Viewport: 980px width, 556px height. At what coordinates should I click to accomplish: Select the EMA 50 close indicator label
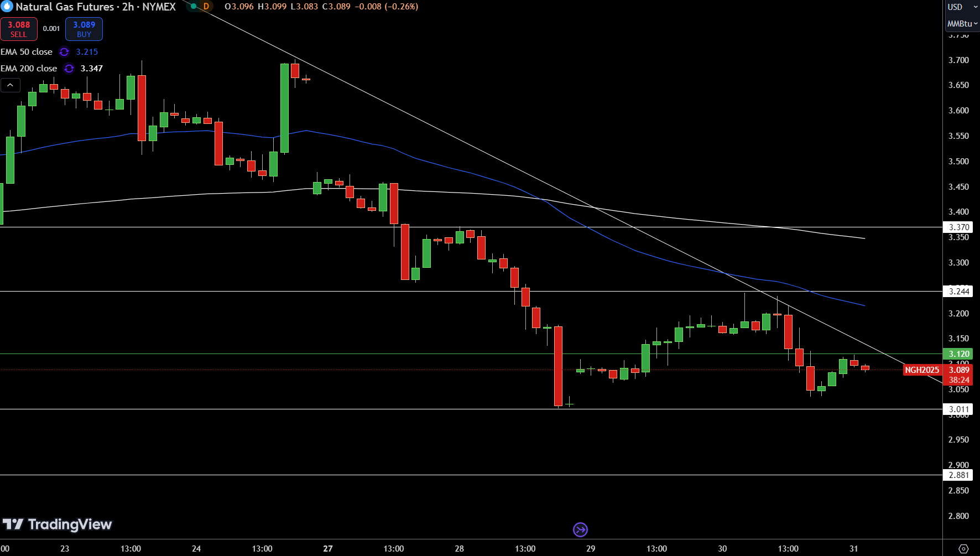point(27,52)
